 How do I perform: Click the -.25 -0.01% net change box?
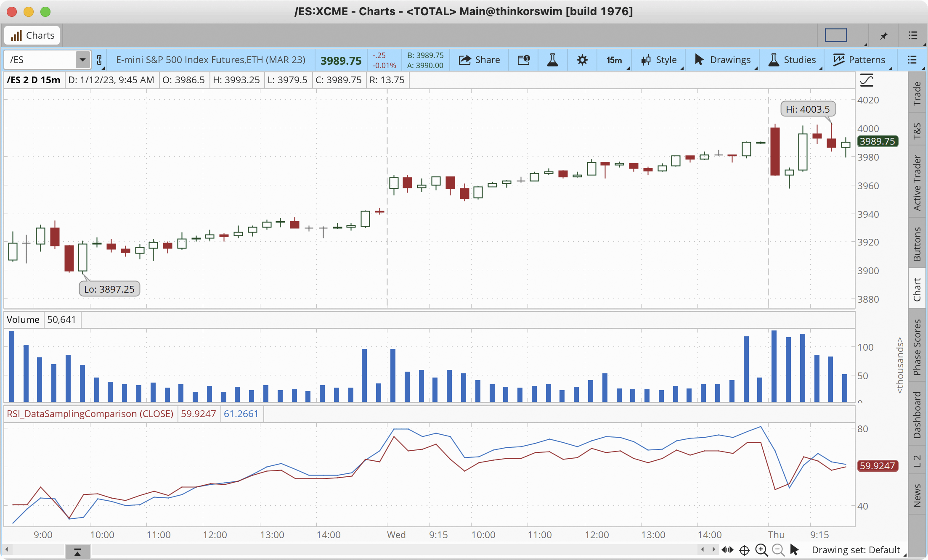(384, 60)
